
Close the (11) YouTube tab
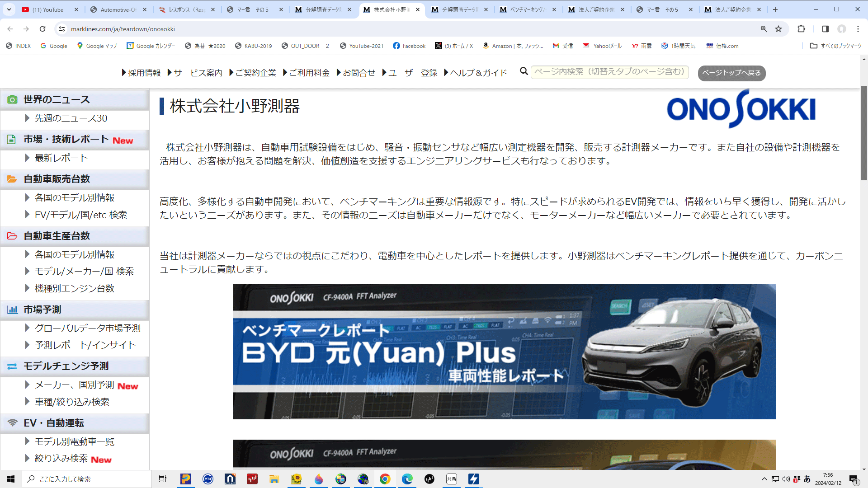coord(76,9)
